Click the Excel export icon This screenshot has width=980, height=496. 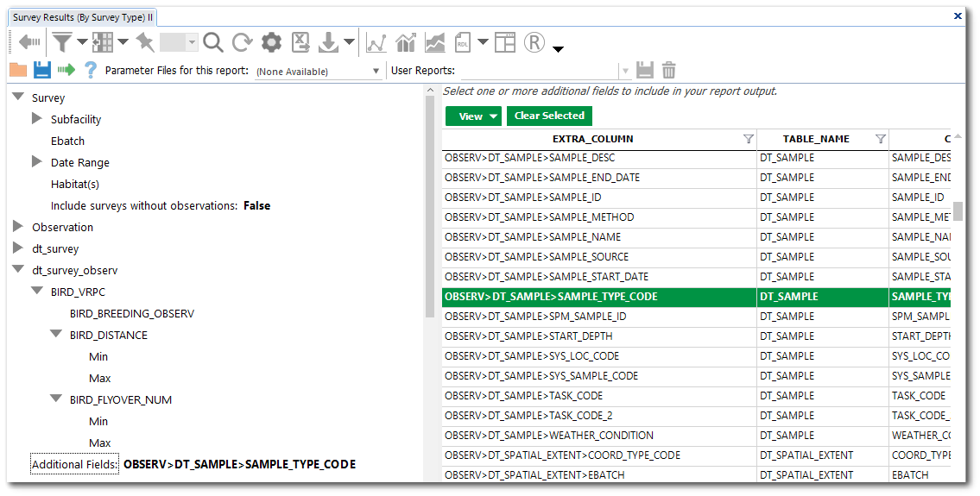point(300,41)
